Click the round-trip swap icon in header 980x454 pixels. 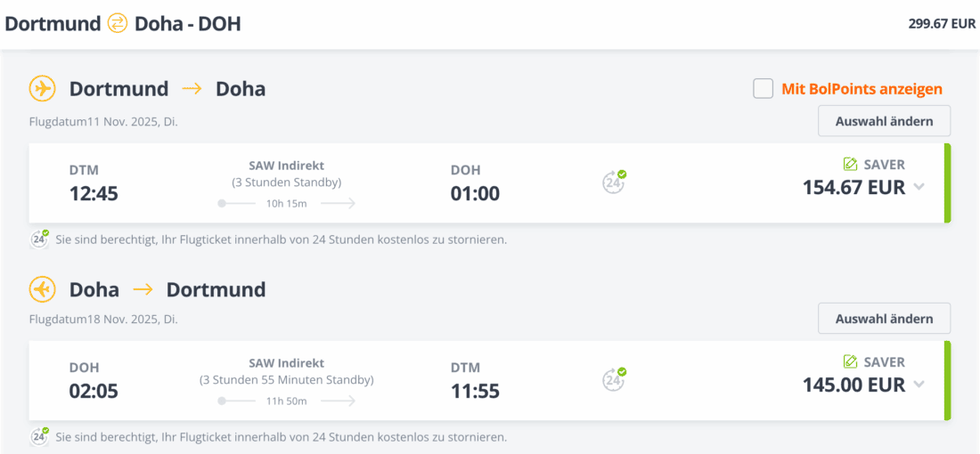[x=118, y=24]
